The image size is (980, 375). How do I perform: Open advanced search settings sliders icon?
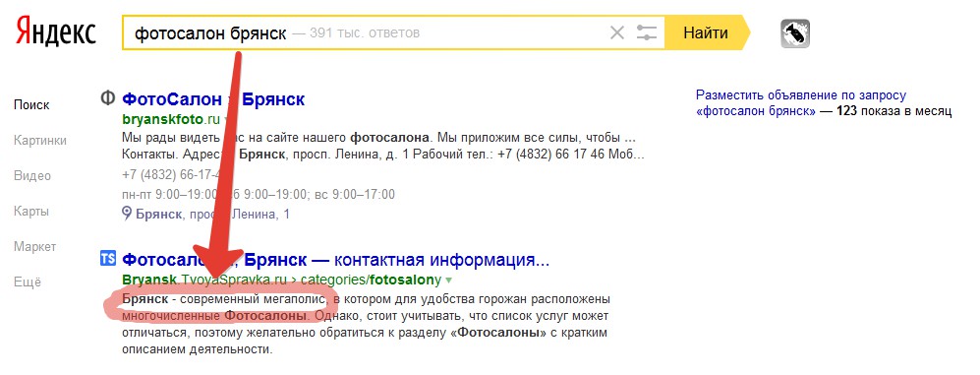coord(646,32)
